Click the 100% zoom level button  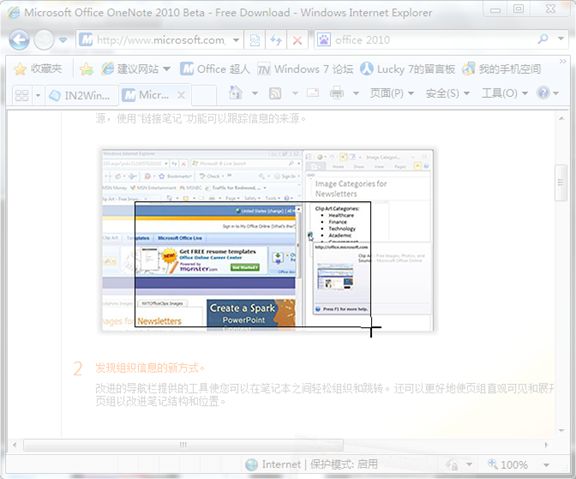coord(508,465)
